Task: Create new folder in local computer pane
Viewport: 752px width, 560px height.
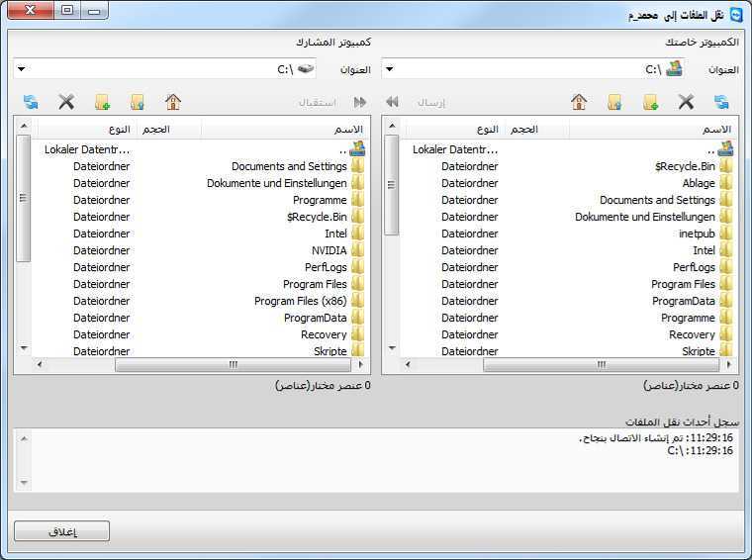Action: tap(650, 102)
